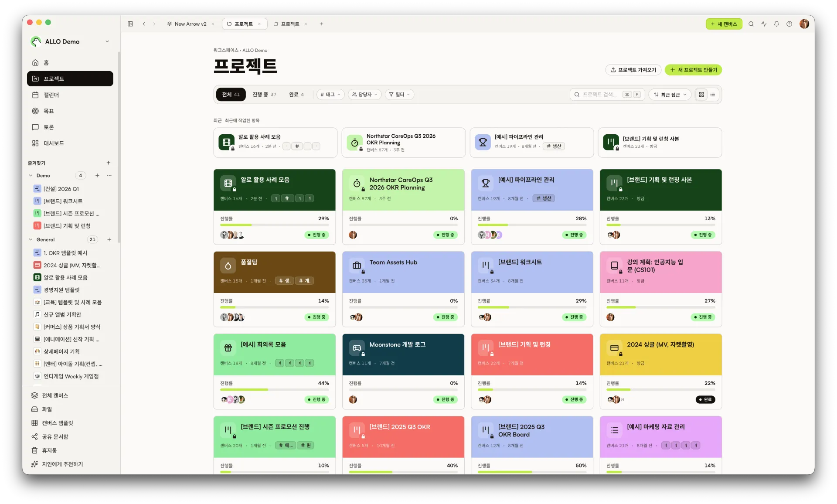
Task: Select the 전체 41 tab
Action: [231, 95]
